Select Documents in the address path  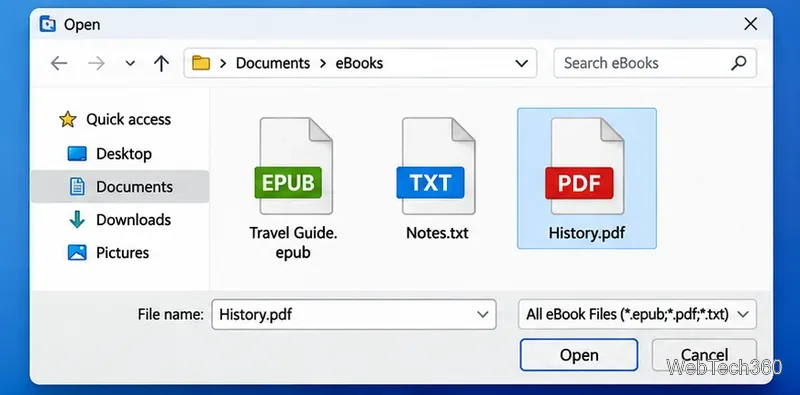tap(272, 63)
